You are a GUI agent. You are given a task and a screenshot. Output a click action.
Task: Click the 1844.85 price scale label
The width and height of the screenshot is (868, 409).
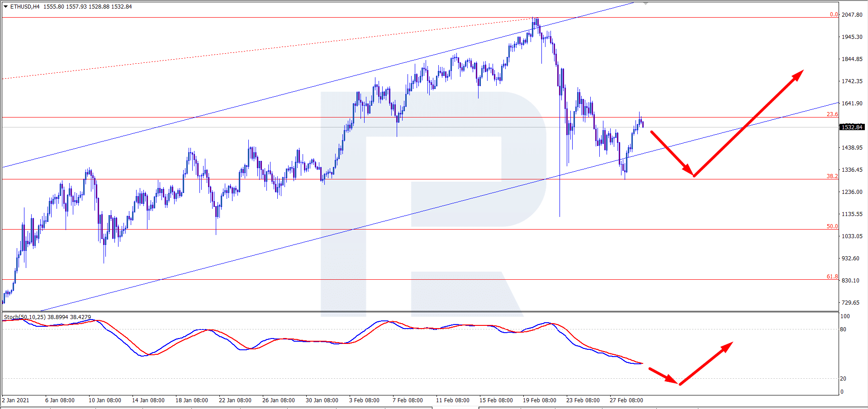click(x=852, y=59)
